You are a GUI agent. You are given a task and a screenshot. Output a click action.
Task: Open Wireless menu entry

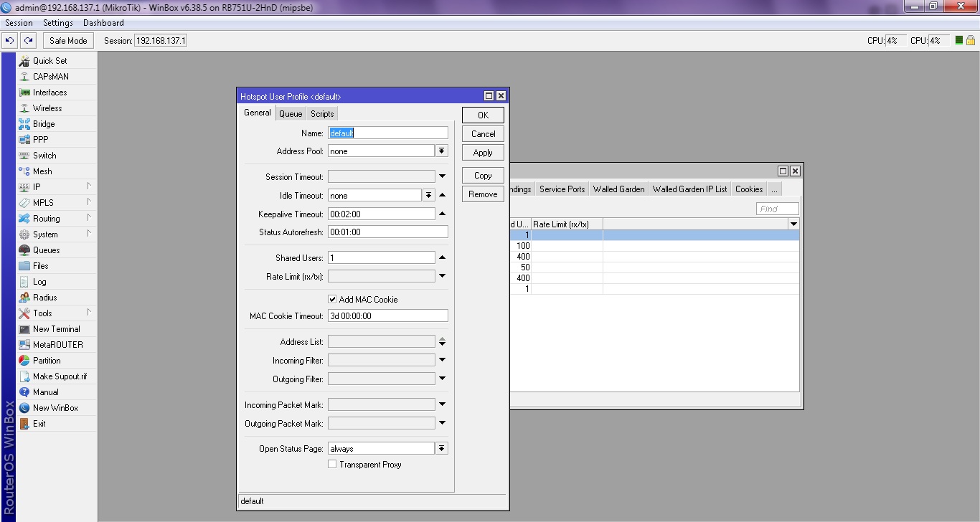(56, 108)
